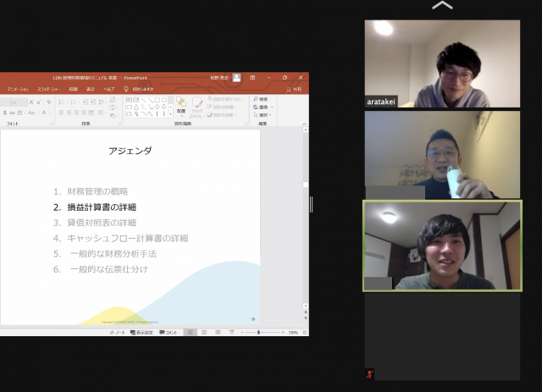Open font color A dropdown
542x392 pixels.
pos(46,113)
